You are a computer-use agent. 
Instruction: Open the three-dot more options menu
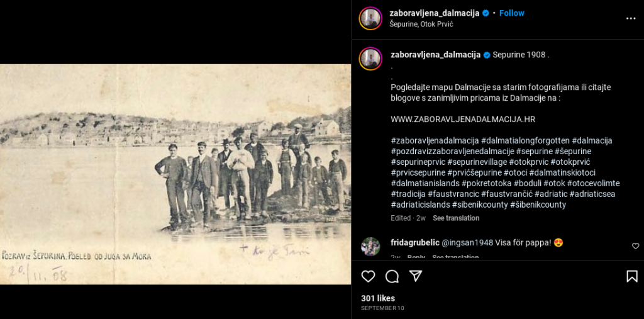point(631,18)
